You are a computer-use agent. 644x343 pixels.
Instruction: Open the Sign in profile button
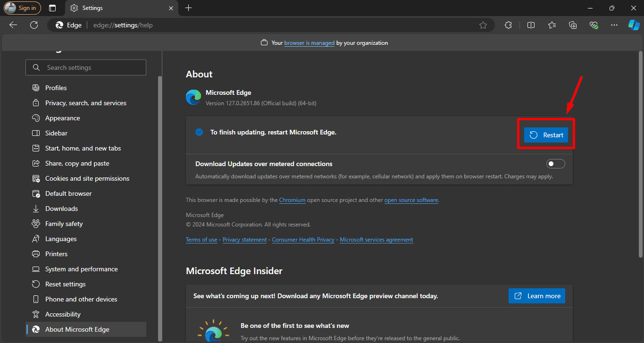tap(22, 8)
